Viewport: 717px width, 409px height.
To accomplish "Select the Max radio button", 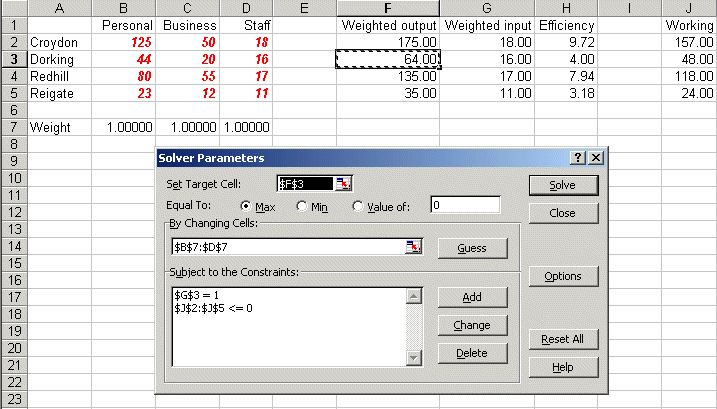I will (x=246, y=206).
